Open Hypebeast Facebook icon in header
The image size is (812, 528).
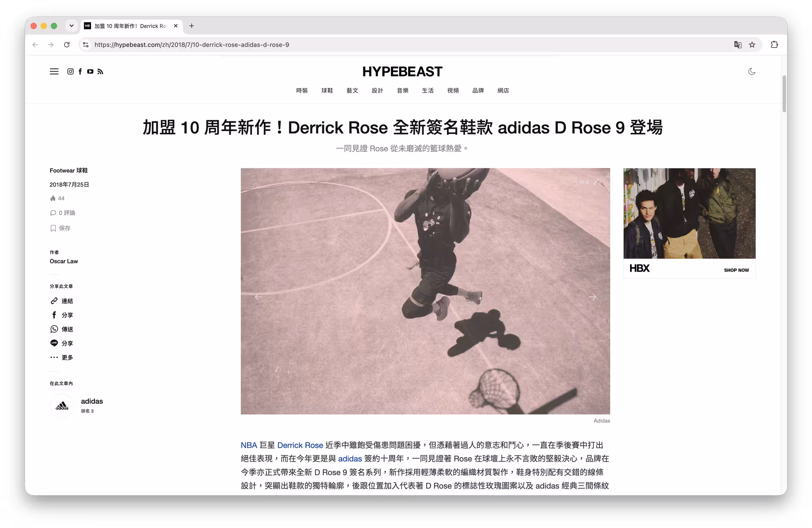click(80, 71)
